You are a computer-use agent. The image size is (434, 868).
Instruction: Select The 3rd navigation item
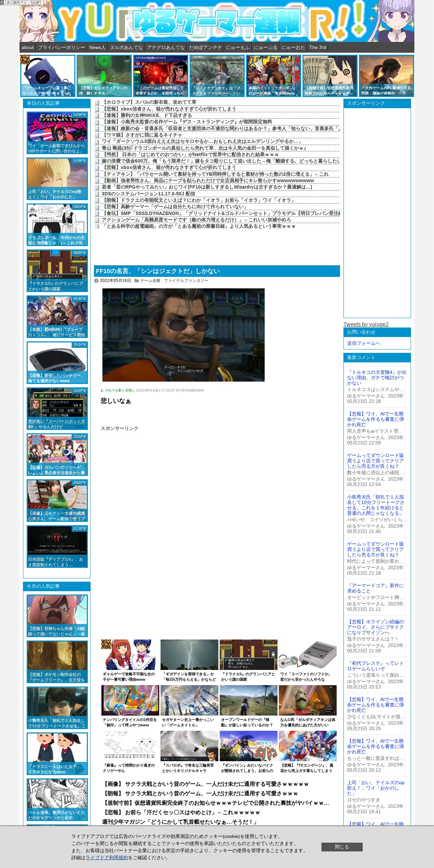(x=318, y=47)
